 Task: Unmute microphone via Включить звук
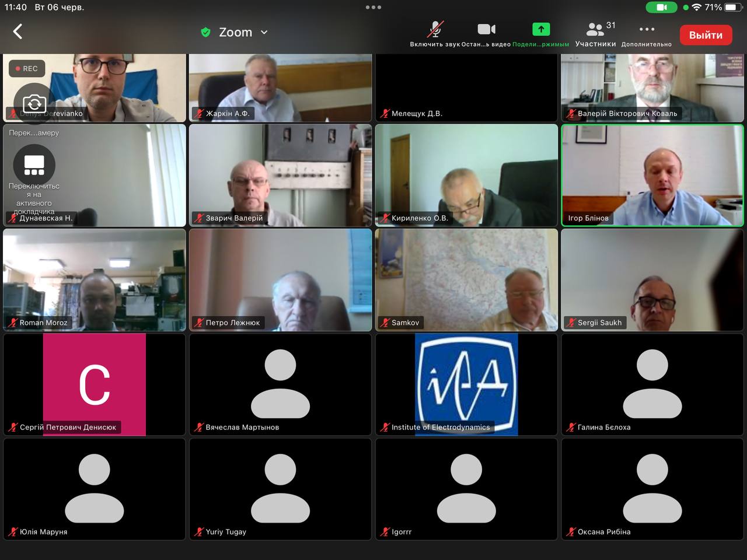pyautogui.click(x=435, y=34)
